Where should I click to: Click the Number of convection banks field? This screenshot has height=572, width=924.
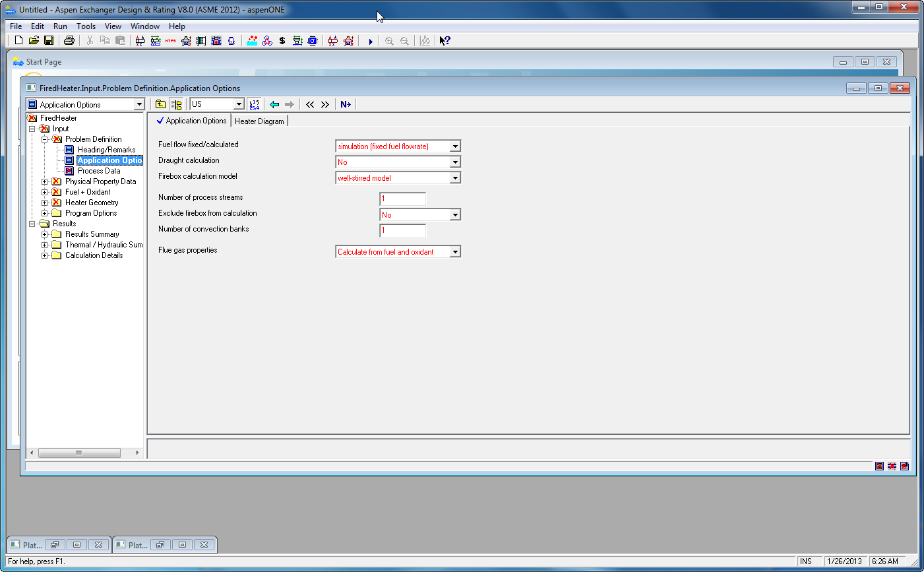(x=402, y=230)
